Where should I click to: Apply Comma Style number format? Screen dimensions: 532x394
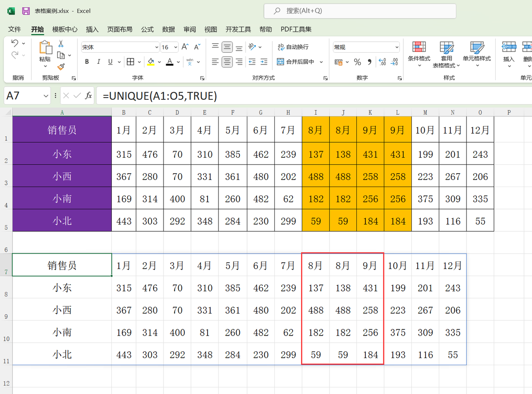tap(369, 62)
